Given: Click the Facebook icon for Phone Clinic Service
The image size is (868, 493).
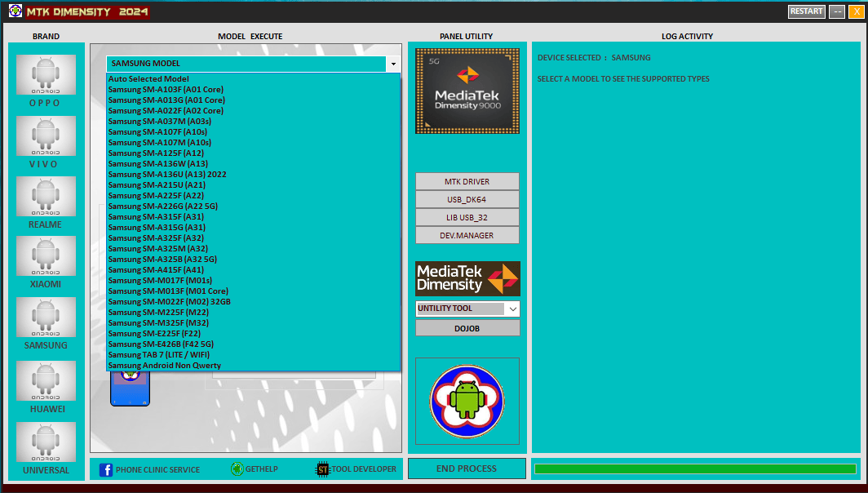Looking at the screenshot, I should tap(106, 469).
